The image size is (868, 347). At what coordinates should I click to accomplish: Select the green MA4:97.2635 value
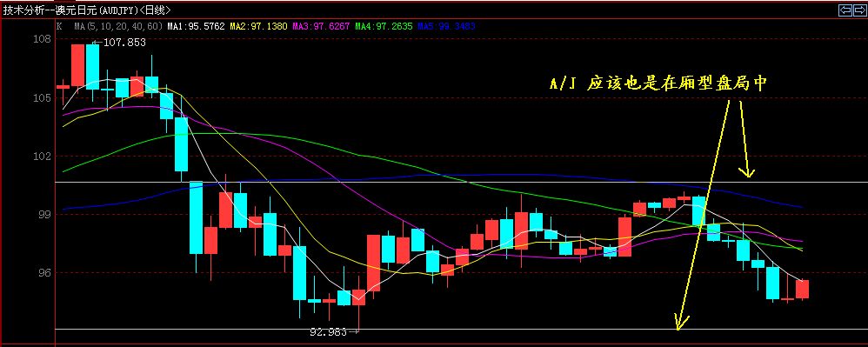384,26
